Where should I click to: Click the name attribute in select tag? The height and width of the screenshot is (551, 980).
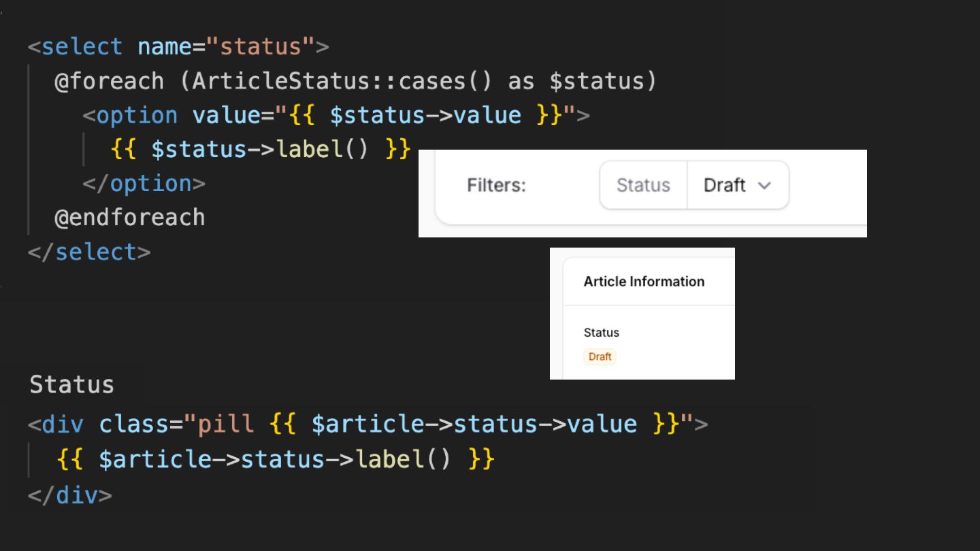[x=165, y=47]
